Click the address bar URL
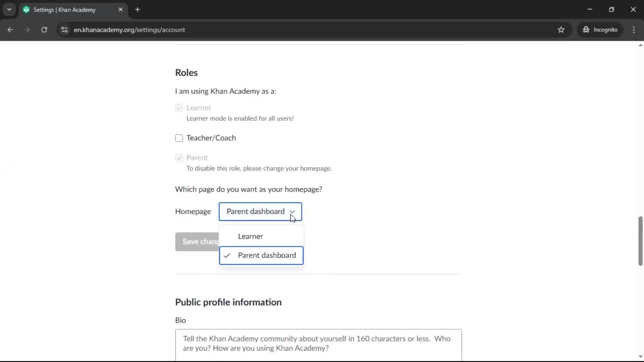 [129, 29]
